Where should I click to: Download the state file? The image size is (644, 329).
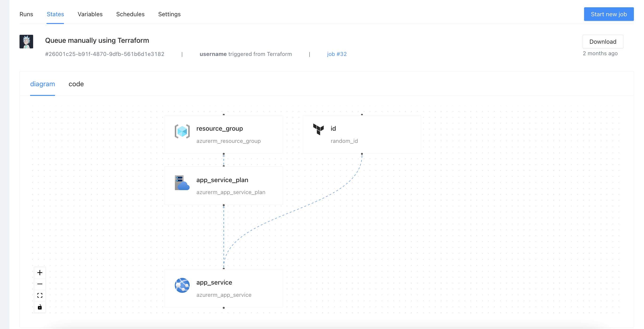[x=603, y=42]
